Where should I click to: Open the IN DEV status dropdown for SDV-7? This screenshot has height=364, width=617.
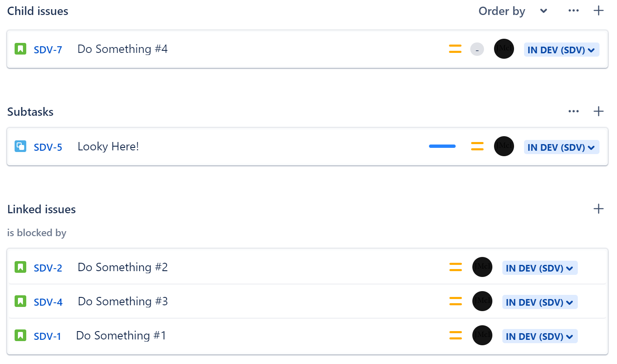[562, 50]
